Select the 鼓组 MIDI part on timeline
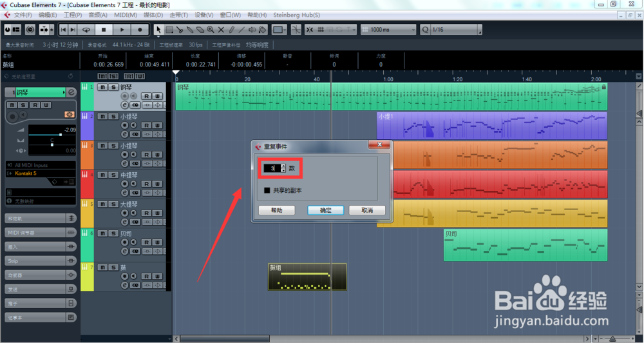The width and height of the screenshot is (644, 343). point(307,277)
